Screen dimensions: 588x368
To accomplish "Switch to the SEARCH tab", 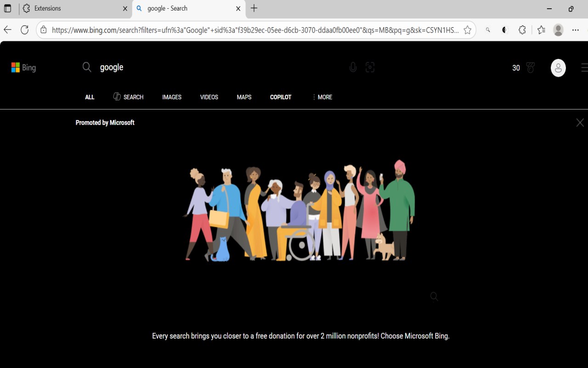I will pos(128,97).
